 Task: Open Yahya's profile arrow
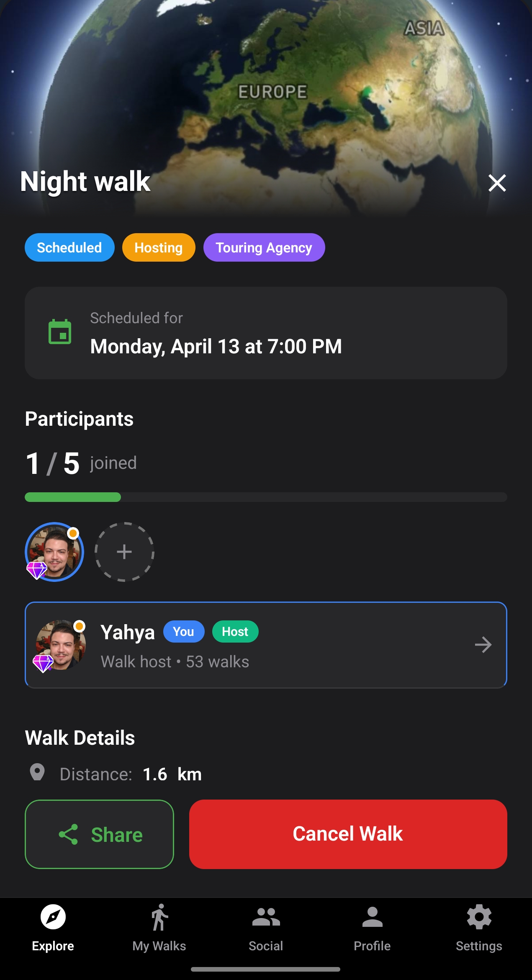pos(483,645)
